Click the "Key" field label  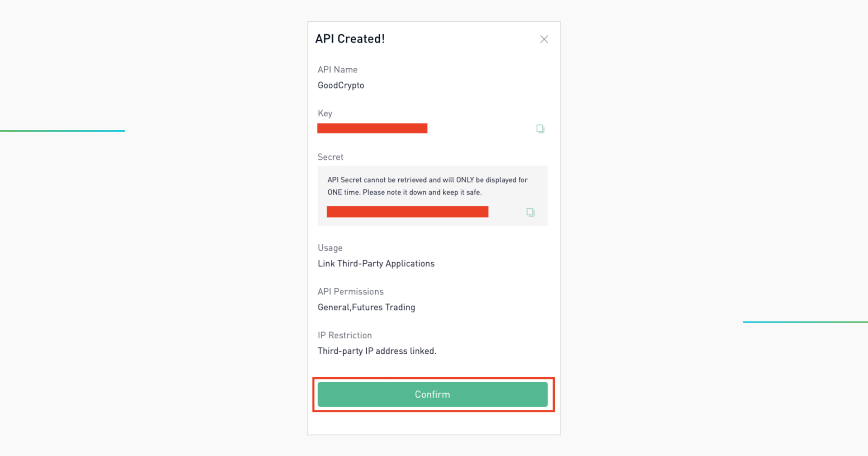(325, 114)
